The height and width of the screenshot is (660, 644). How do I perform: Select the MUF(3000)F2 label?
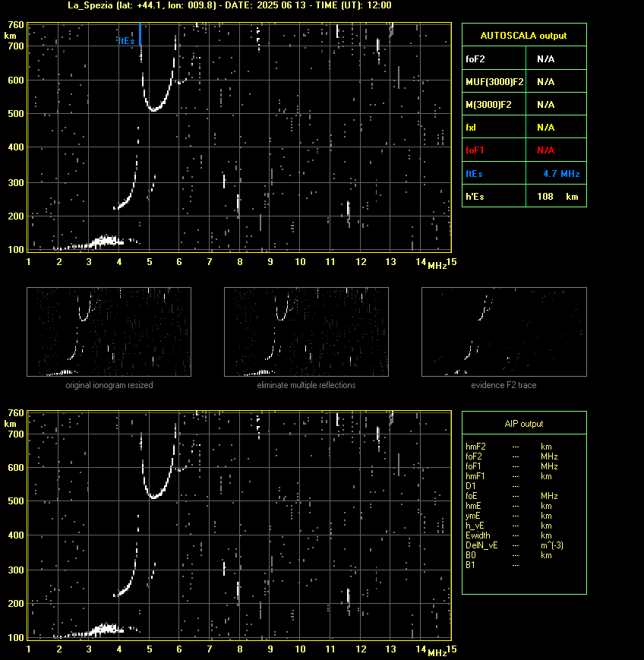coord(494,82)
